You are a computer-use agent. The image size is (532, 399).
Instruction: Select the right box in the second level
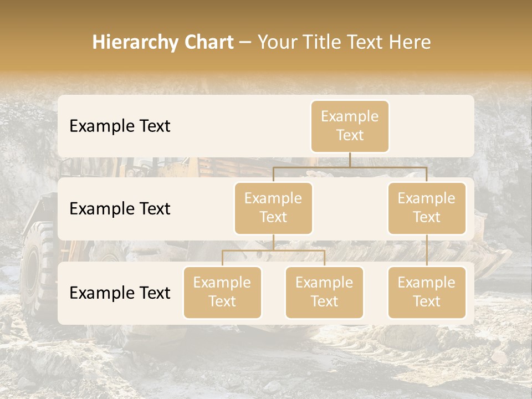pos(427,208)
